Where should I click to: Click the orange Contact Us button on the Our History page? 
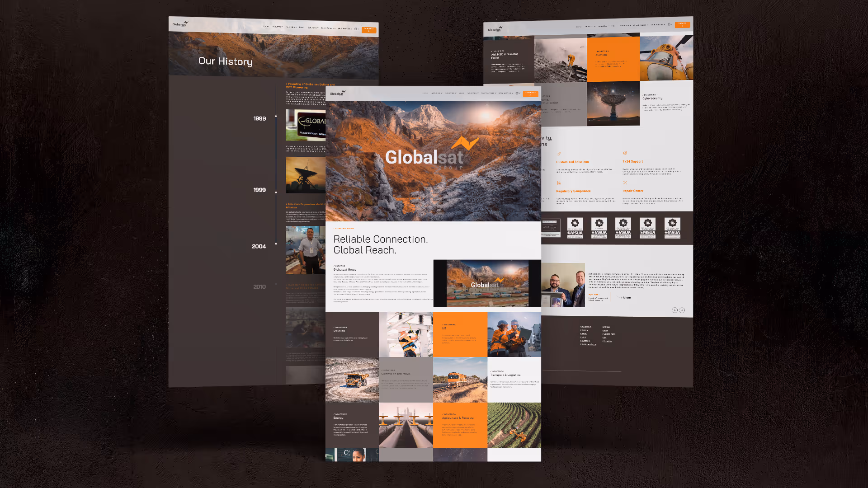tap(369, 30)
